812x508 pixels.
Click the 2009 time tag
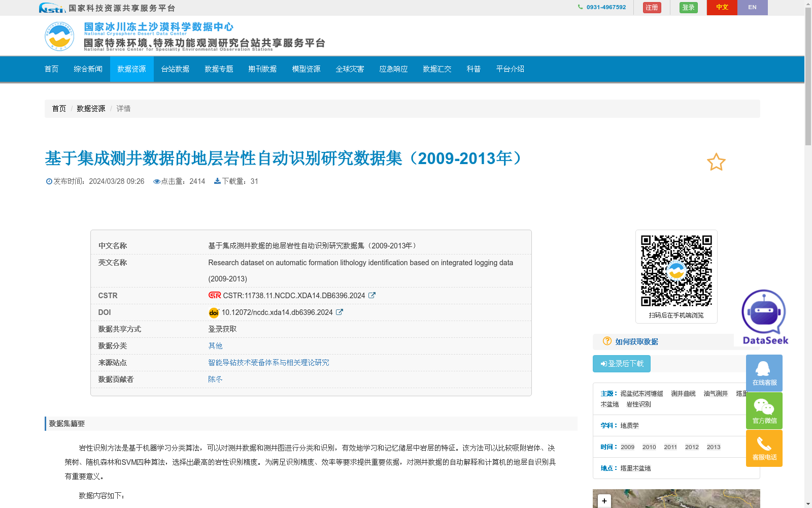pos(627,447)
